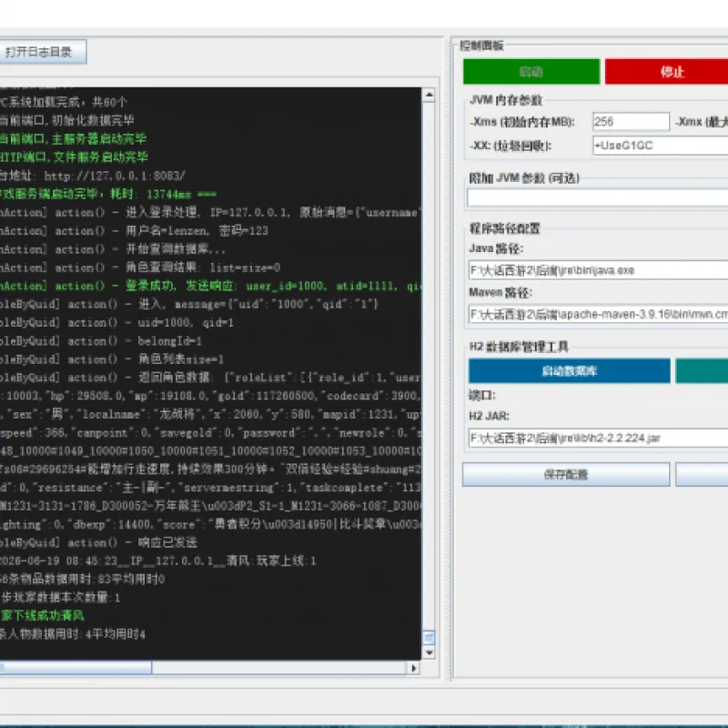Click the -Xms (初始内存MB): label

click(522, 122)
